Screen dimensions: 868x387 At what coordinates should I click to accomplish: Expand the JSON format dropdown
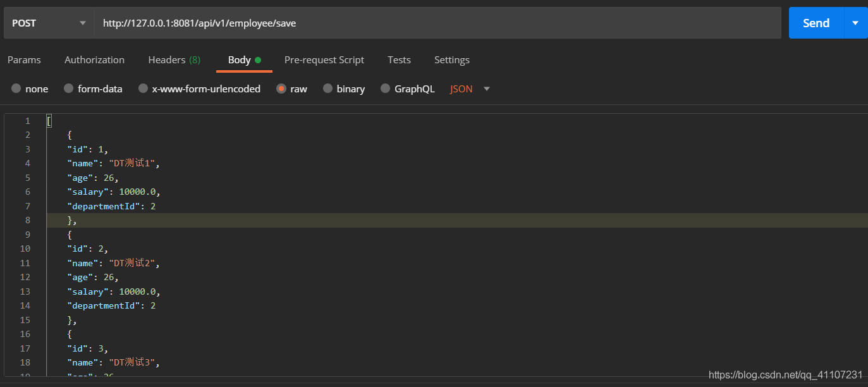point(486,89)
